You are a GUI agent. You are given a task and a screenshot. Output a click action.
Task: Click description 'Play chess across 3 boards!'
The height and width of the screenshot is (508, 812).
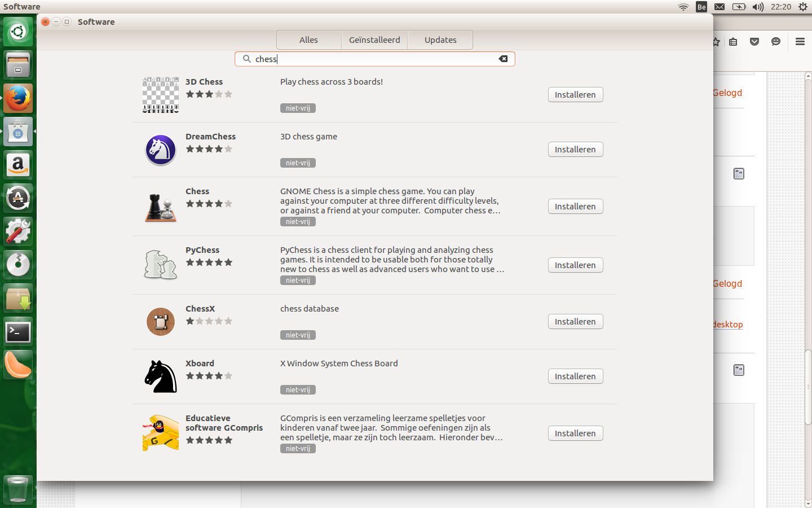(332, 82)
